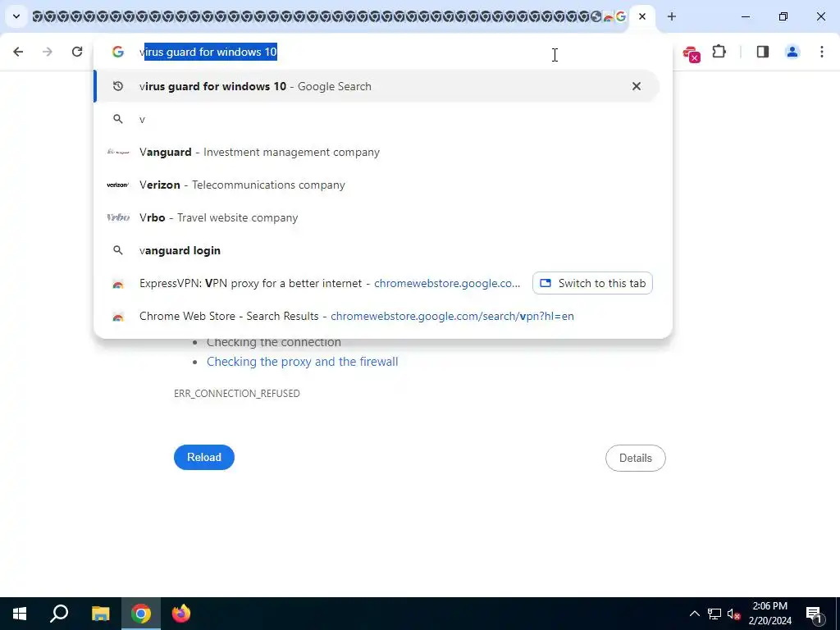Remove the virus guard history suggestion
The height and width of the screenshot is (630, 840).
click(636, 86)
